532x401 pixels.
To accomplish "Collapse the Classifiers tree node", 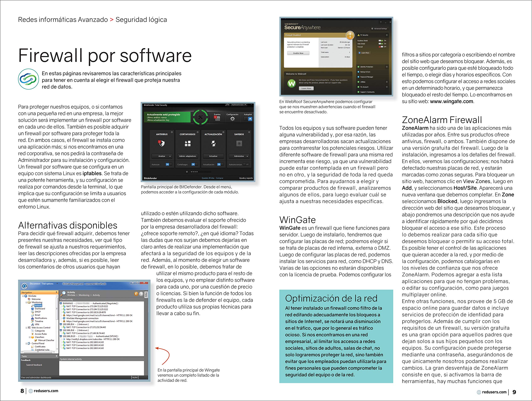I will [30, 337].
